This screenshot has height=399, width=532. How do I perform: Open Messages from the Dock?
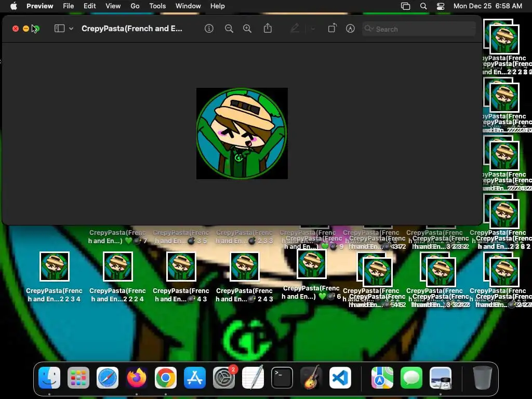(411, 378)
